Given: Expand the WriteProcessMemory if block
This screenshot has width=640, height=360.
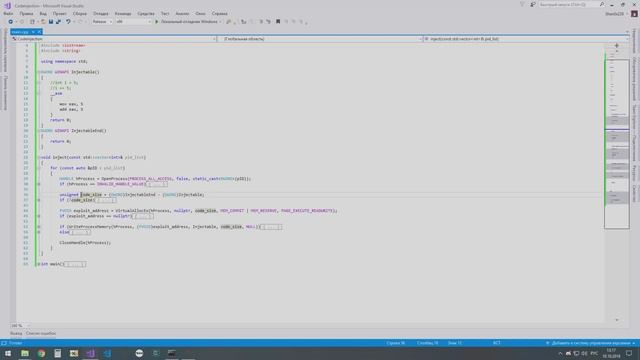Looking at the screenshot, I should pos(39,227).
